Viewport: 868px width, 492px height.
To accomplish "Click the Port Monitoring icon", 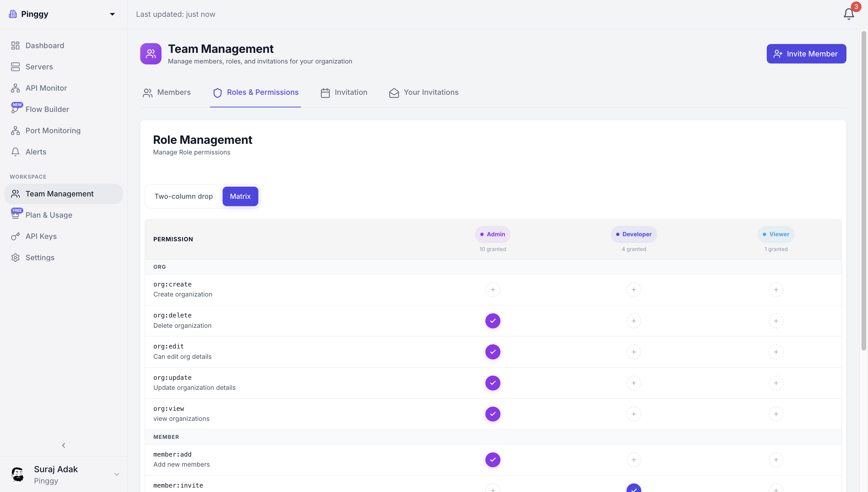I will point(15,131).
